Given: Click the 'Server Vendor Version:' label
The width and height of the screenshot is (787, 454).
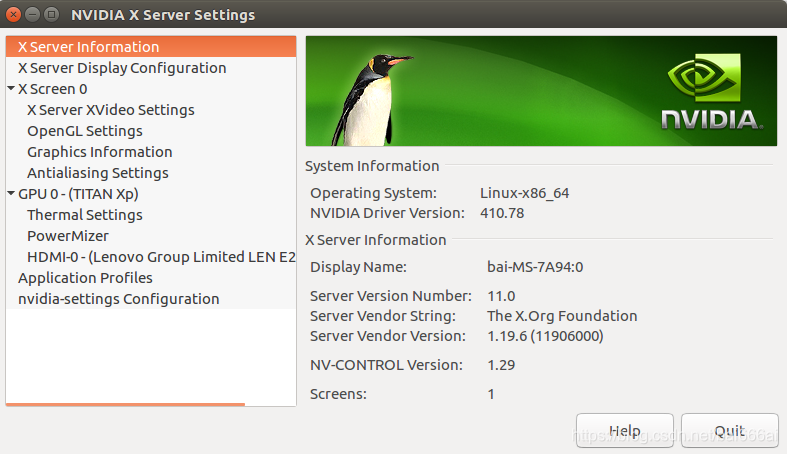Looking at the screenshot, I should (x=388, y=336).
